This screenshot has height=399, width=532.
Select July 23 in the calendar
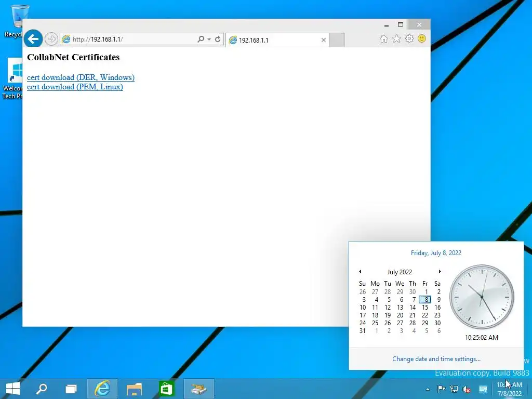437,315
